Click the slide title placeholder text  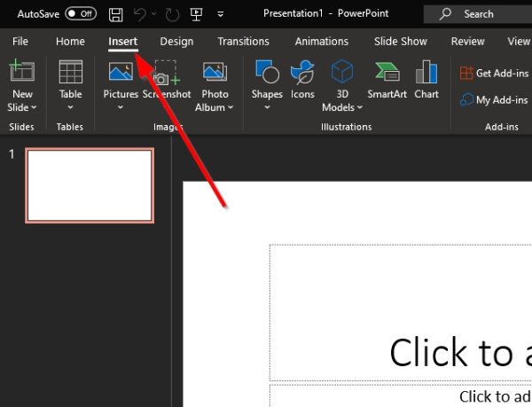pos(460,353)
